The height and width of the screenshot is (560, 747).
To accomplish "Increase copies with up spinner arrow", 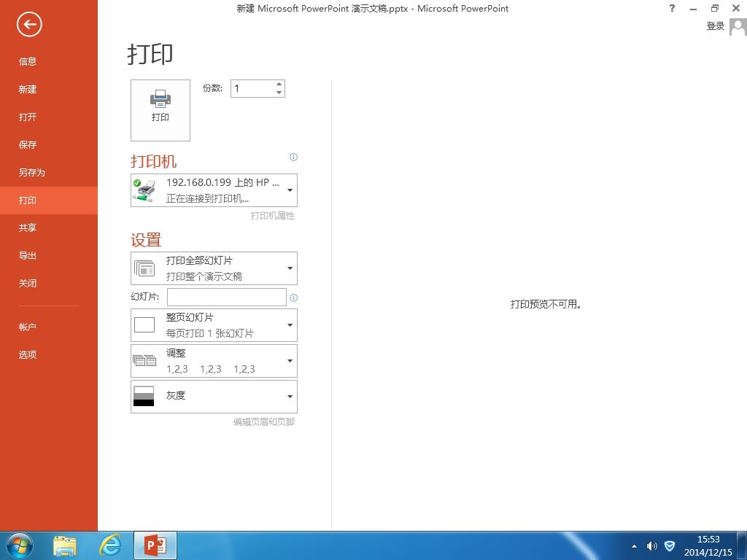I will (279, 85).
